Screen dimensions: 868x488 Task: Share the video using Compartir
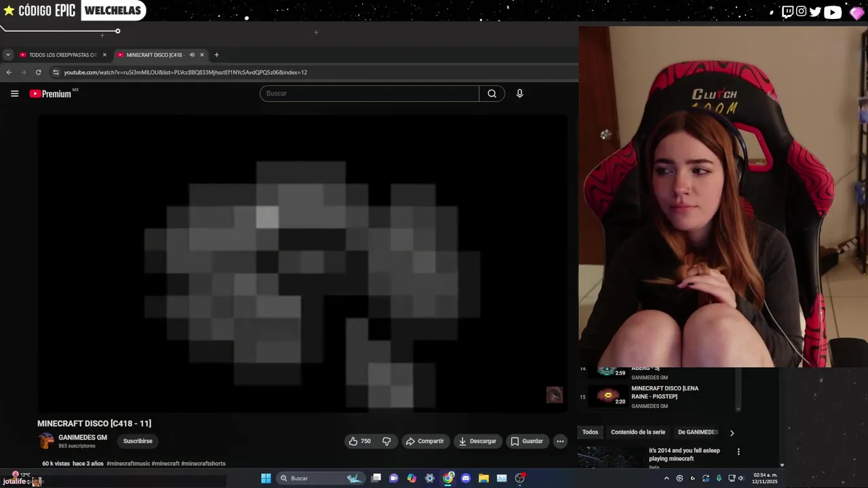425,441
